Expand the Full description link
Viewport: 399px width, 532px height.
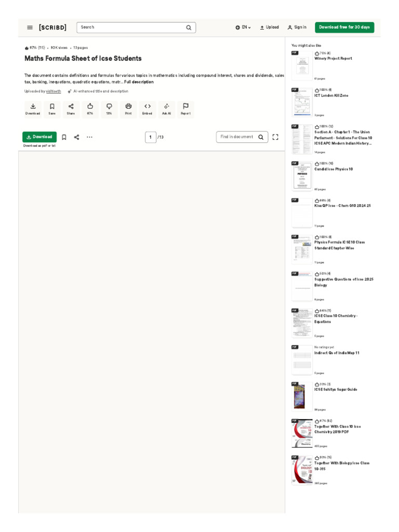(x=139, y=82)
